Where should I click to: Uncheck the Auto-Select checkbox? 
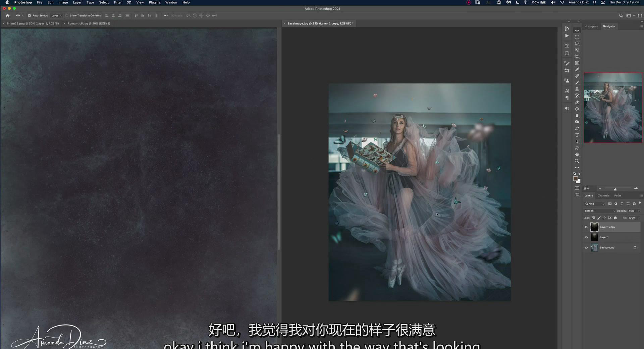[x=29, y=15]
